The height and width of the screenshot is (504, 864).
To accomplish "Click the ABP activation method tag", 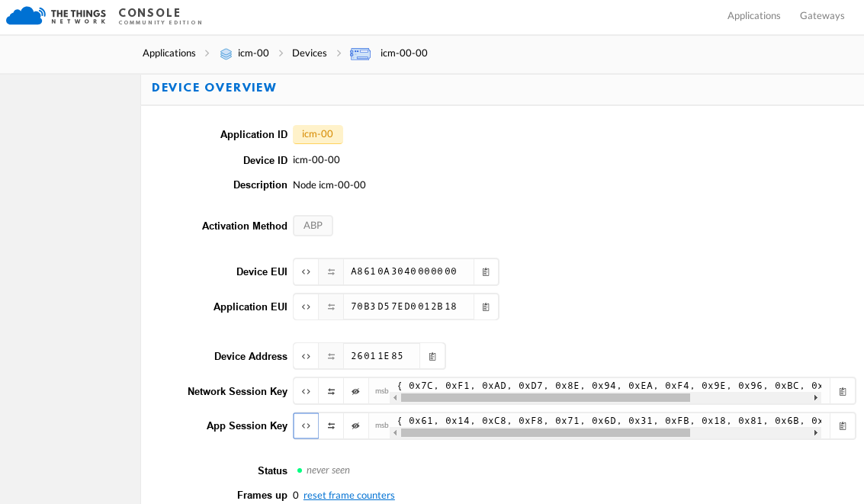I will (313, 225).
